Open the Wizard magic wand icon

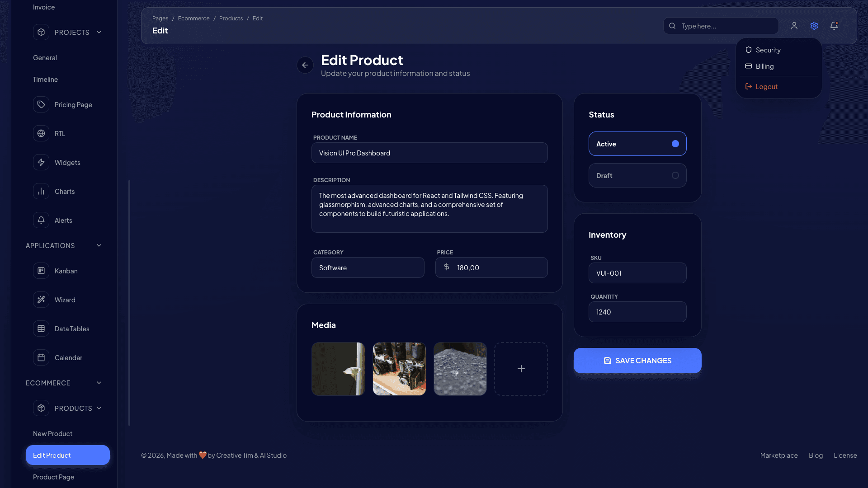pyautogui.click(x=41, y=300)
